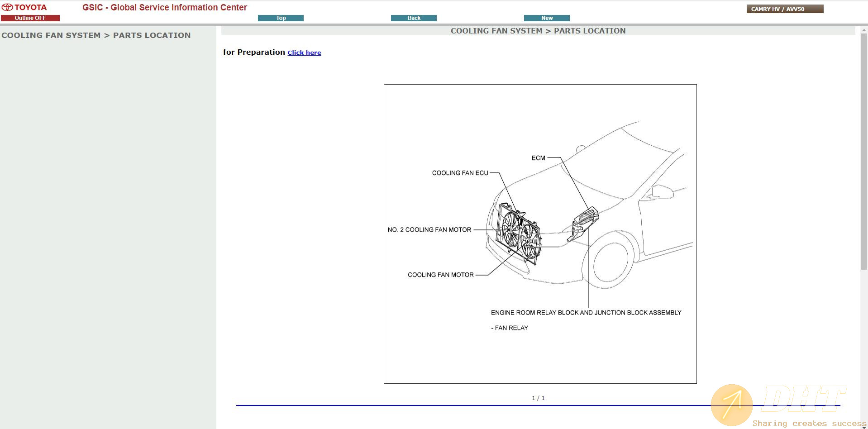Open the 'Click here' preparation link
This screenshot has width=868, height=429.
point(304,52)
